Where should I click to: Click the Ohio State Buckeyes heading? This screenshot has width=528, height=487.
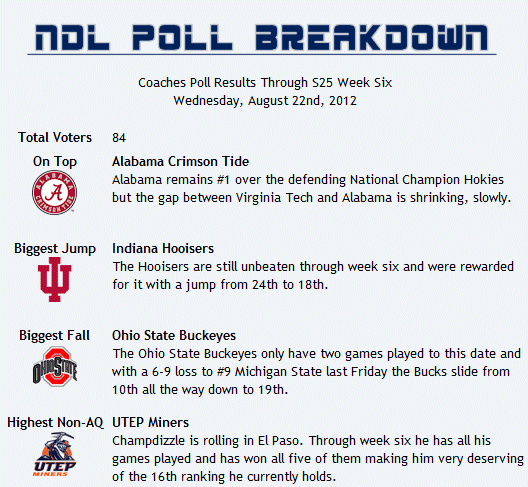click(174, 335)
